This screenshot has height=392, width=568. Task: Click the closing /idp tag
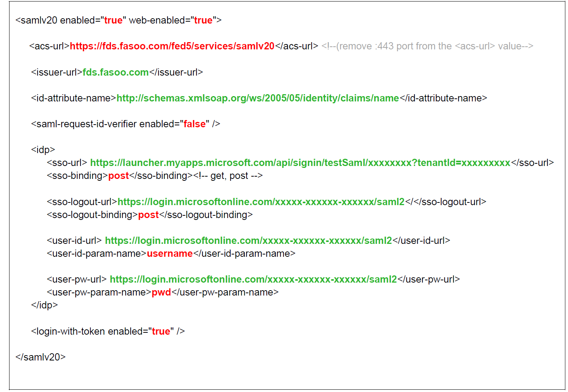point(44,305)
